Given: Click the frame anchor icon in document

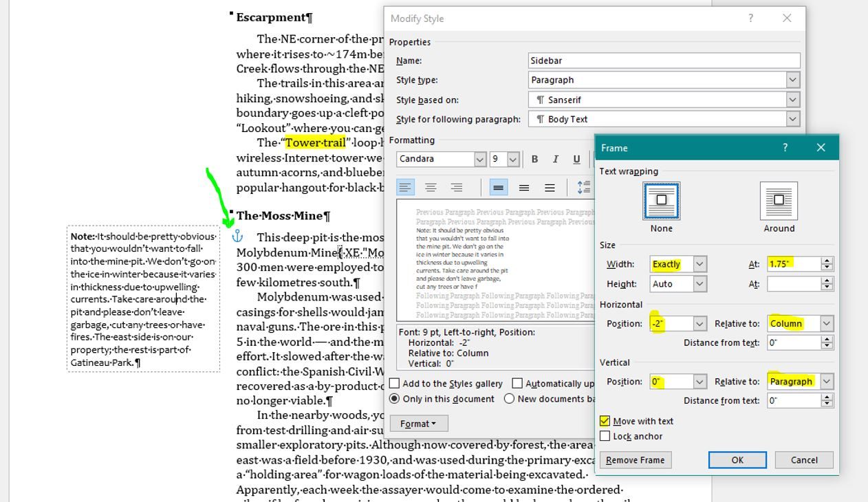Looking at the screenshot, I should point(237,237).
